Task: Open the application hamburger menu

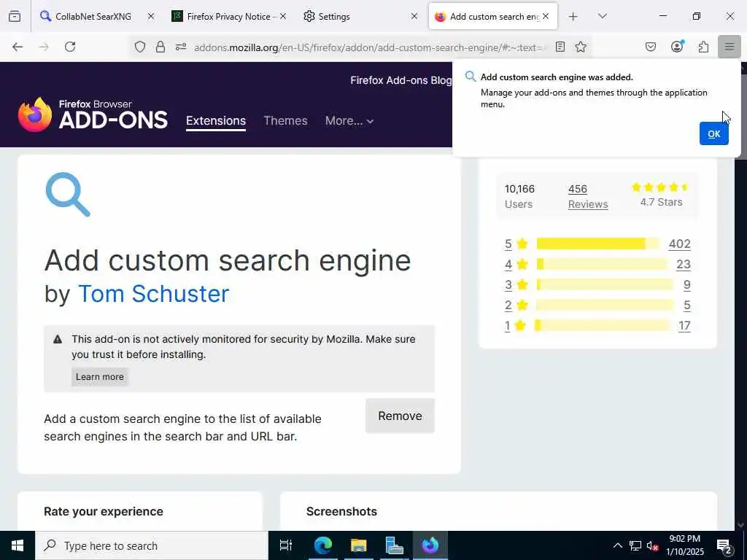Action: [x=729, y=47]
